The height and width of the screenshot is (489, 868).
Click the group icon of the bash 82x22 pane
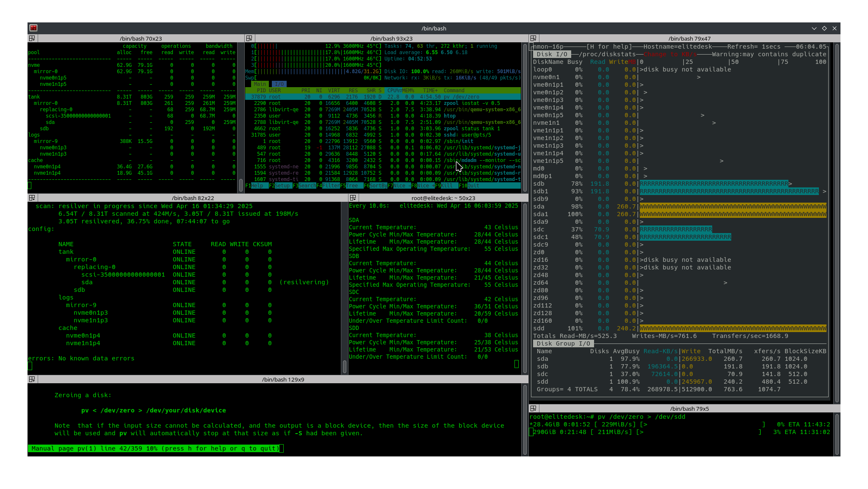click(32, 198)
